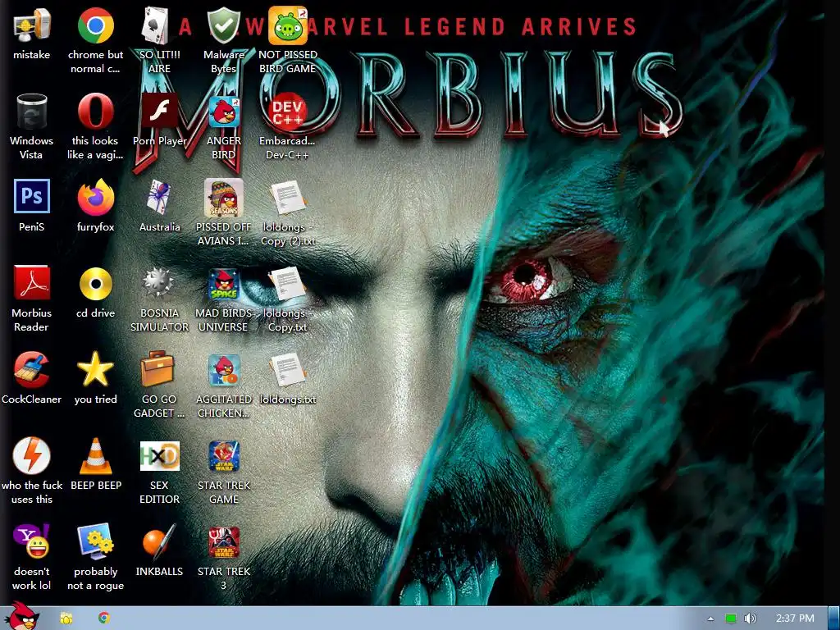This screenshot has width=840, height=630.
Task: Launch the 'STAR TREK GAME' icon
Action: 223,456
